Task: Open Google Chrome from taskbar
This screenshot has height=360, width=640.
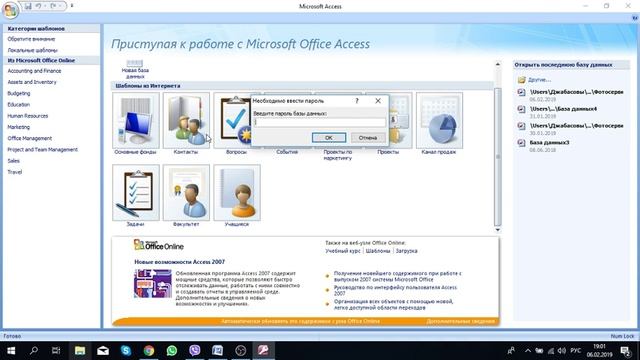Action: (149, 351)
